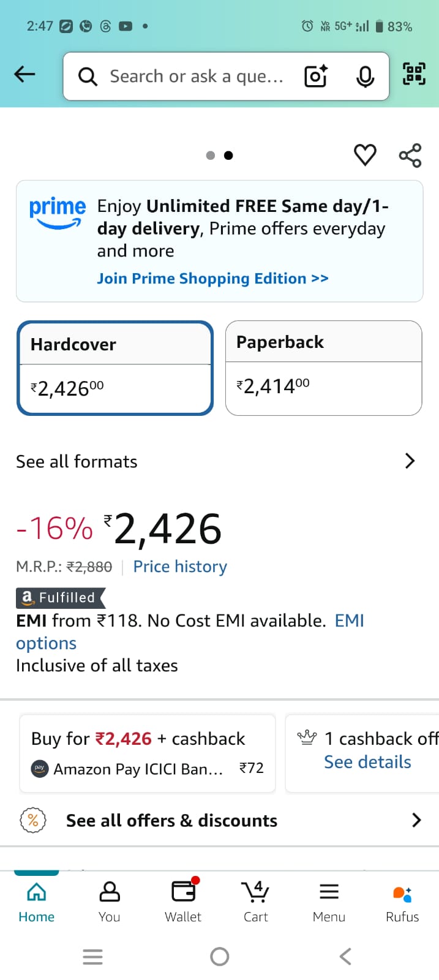The height and width of the screenshot is (980, 439).
Task: Open the Menu hamburger tab
Action: pyautogui.click(x=329, y=900)
